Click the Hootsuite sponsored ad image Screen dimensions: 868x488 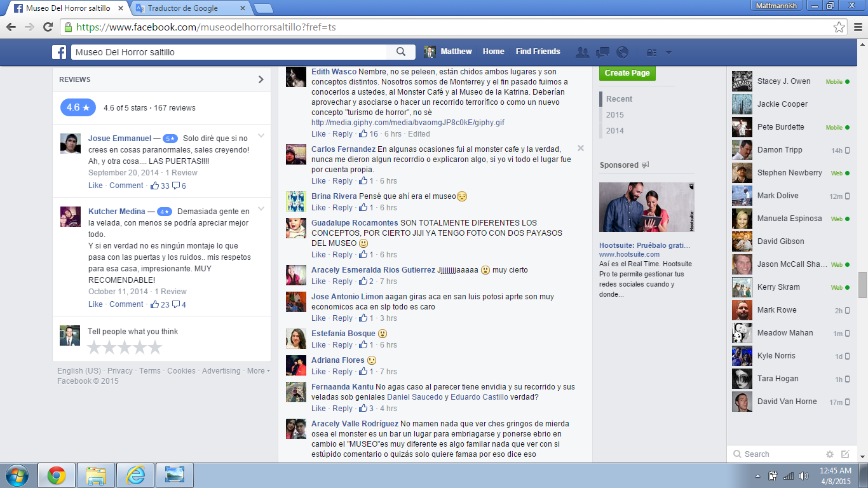tap(647, 207)
